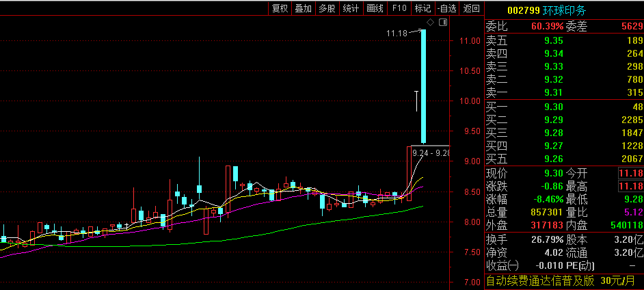Image resolution: width=644 pixels, height=290 pixels.
Task: Click the 11.00 price axis label
Action: point(470,40)
